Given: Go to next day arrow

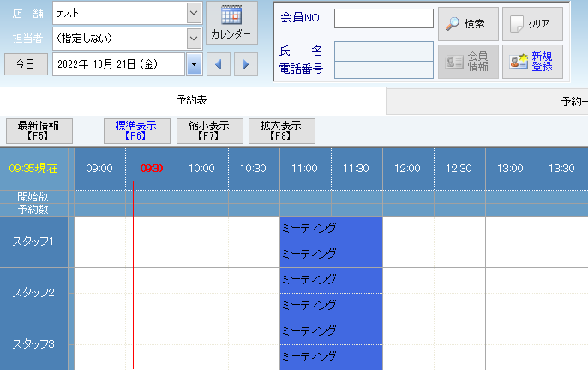Looking at the screenshot, I should click(x=245, y=64).
